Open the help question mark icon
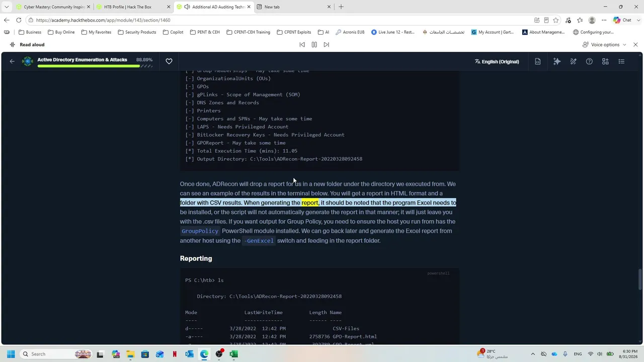Screen dimensions: 644x362 tap(589, 61)
